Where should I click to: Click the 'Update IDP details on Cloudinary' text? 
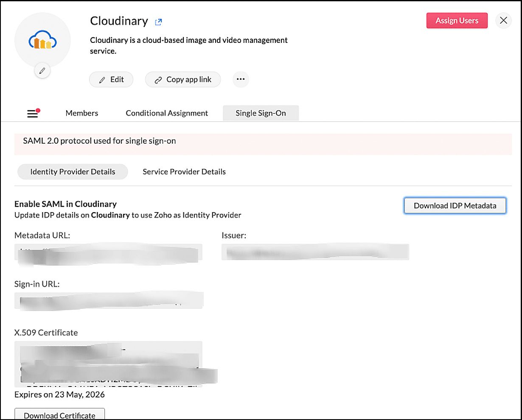click(x=128, y=215)
